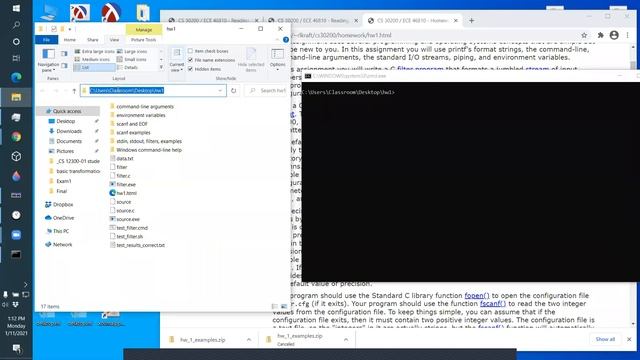
Task: Open the Options dropdown in ribbon
Action: 278,60
